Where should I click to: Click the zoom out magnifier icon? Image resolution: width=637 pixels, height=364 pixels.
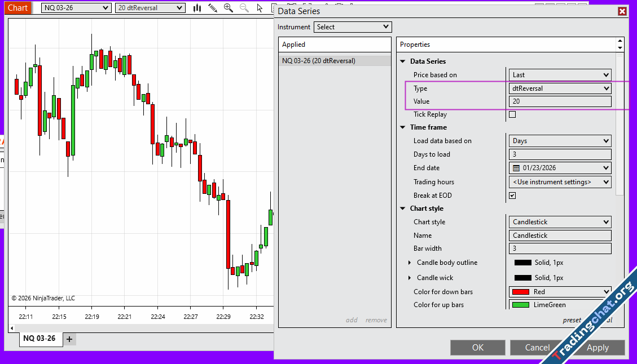[244, 8]
